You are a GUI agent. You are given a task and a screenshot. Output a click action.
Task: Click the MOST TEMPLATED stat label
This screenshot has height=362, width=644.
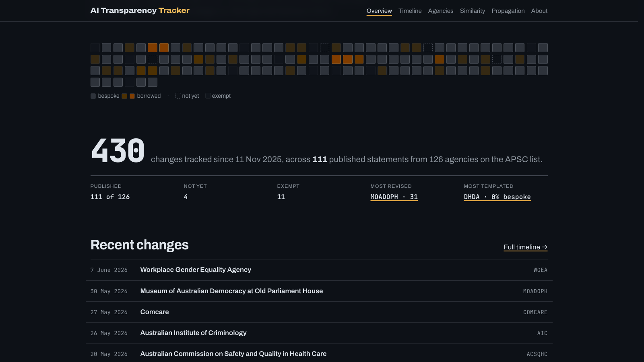tap(489, 186)
